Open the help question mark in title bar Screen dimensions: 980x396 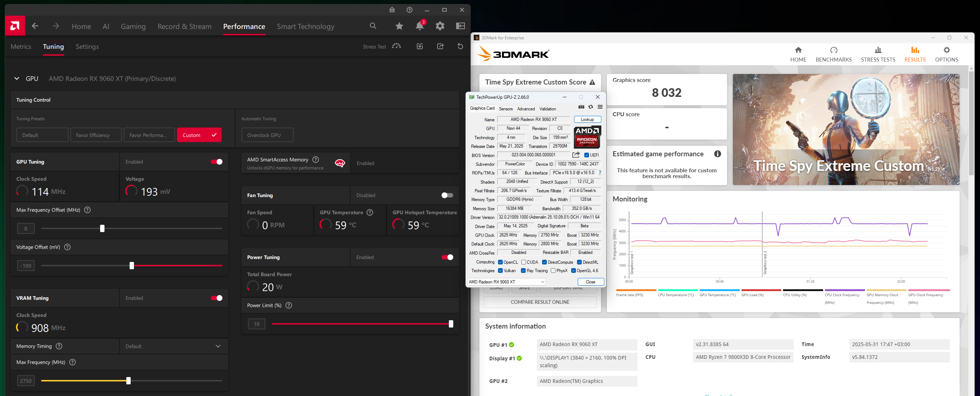click(409, 10)
